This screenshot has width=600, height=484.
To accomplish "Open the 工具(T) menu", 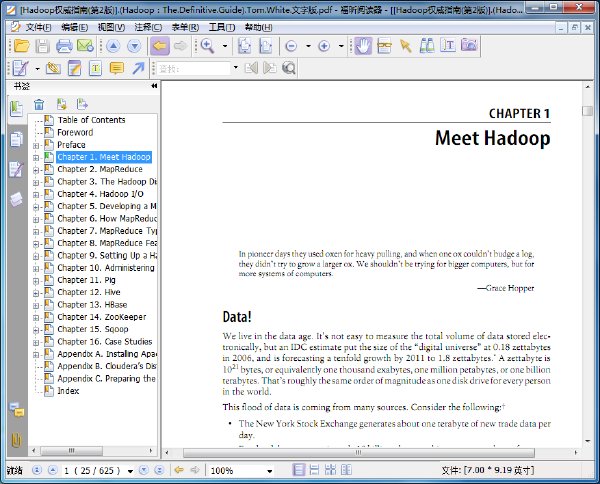I will click(x=222, y=27).
